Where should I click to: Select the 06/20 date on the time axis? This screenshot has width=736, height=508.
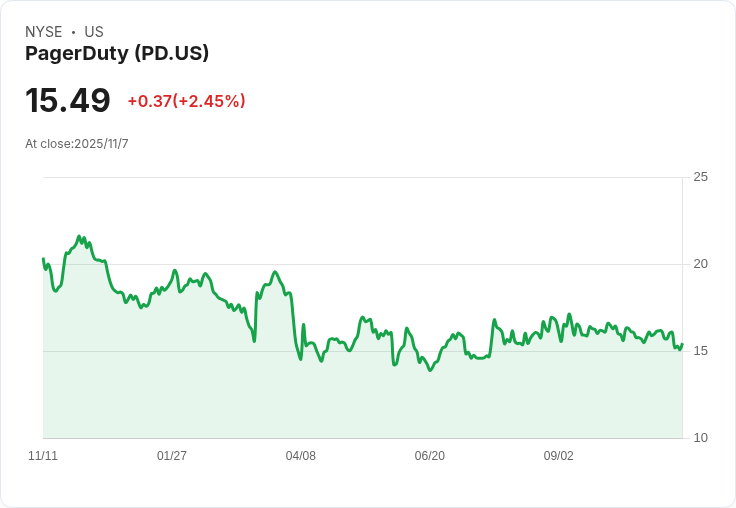[430, 456]
